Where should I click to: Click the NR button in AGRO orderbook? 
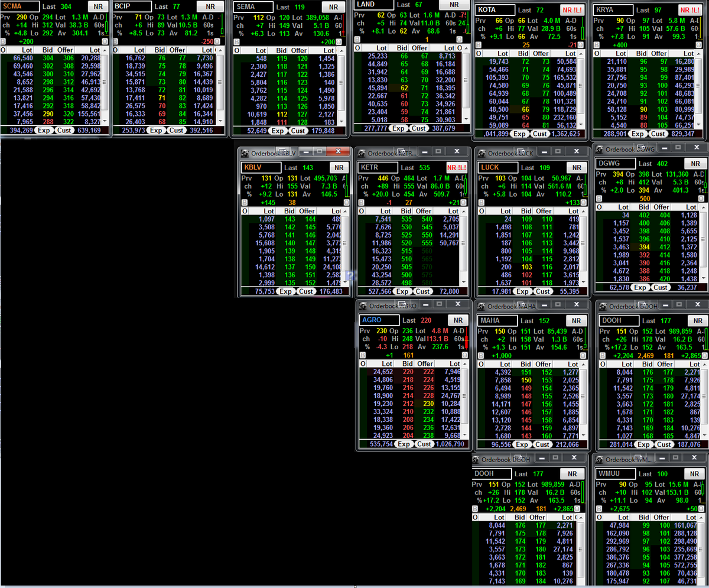[x=457, y=320]
